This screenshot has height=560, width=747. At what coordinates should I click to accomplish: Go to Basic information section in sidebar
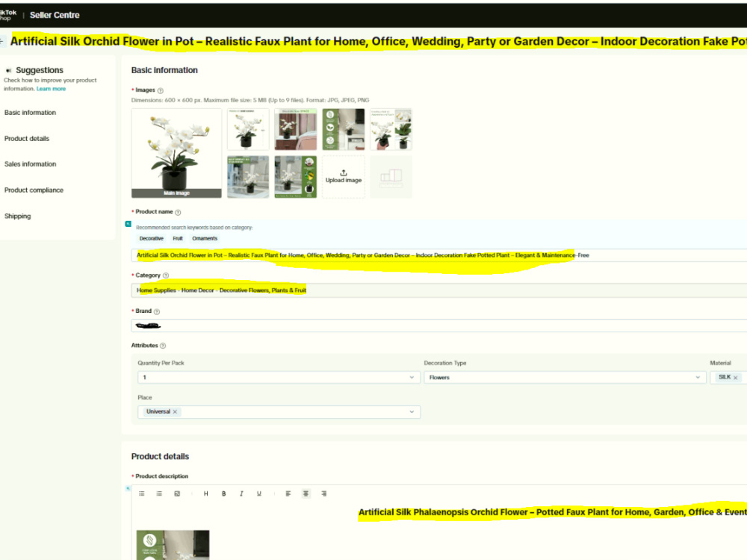click(30, 113)
